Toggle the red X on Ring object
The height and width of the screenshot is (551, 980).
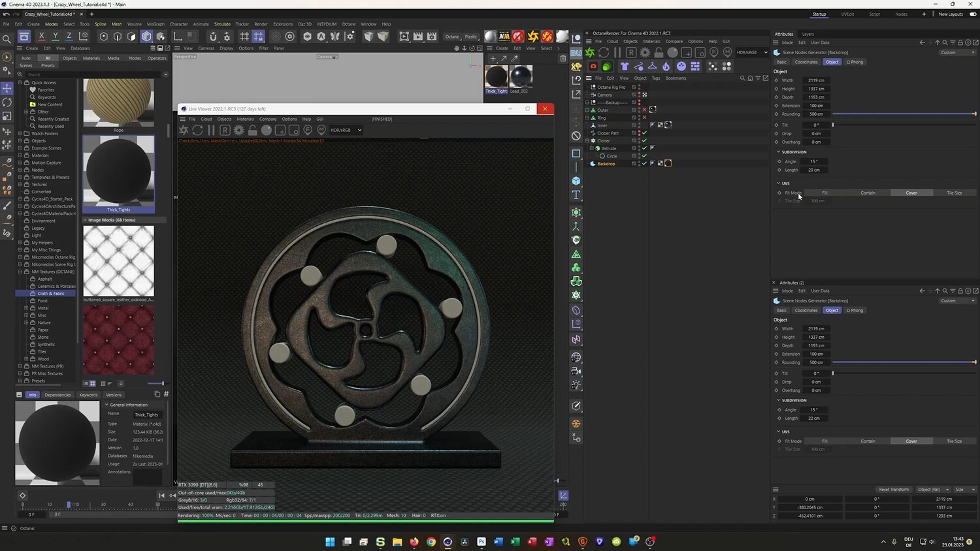click(x=644, y=118)
